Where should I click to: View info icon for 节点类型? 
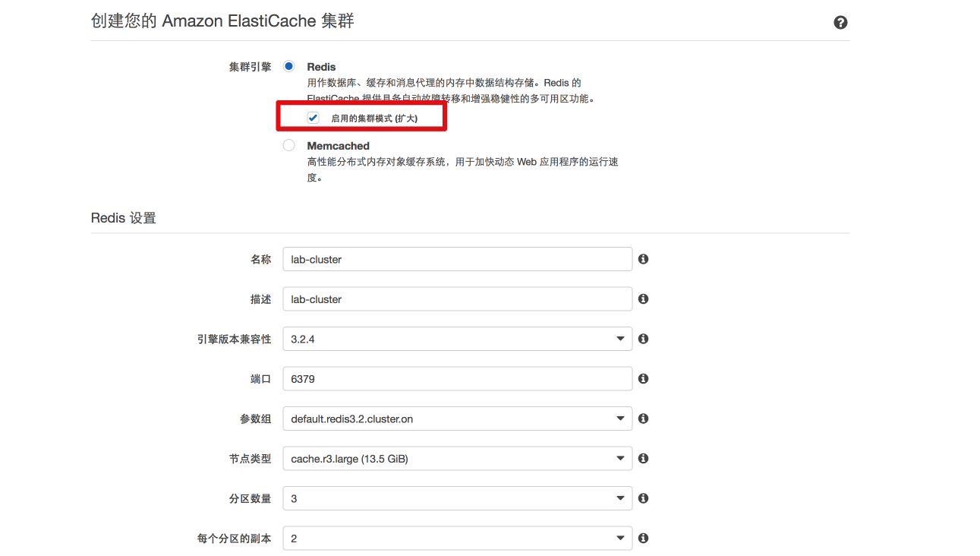tap(643, 459)
